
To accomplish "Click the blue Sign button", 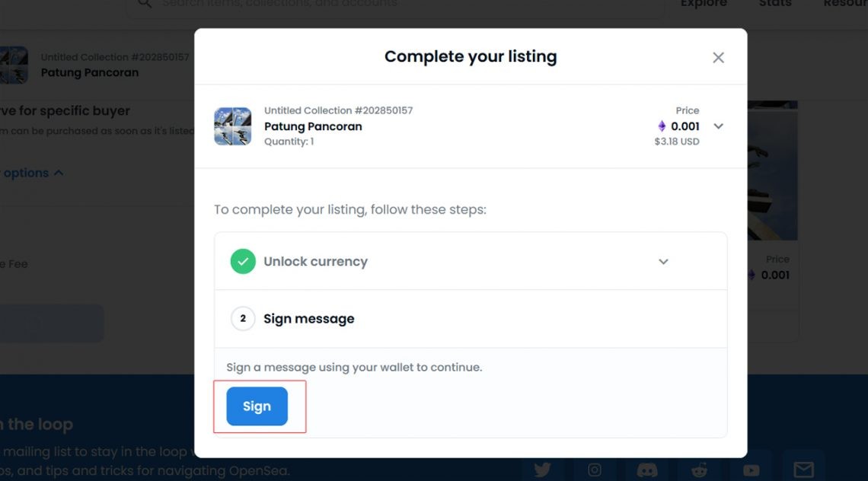I will pos(257,406).
